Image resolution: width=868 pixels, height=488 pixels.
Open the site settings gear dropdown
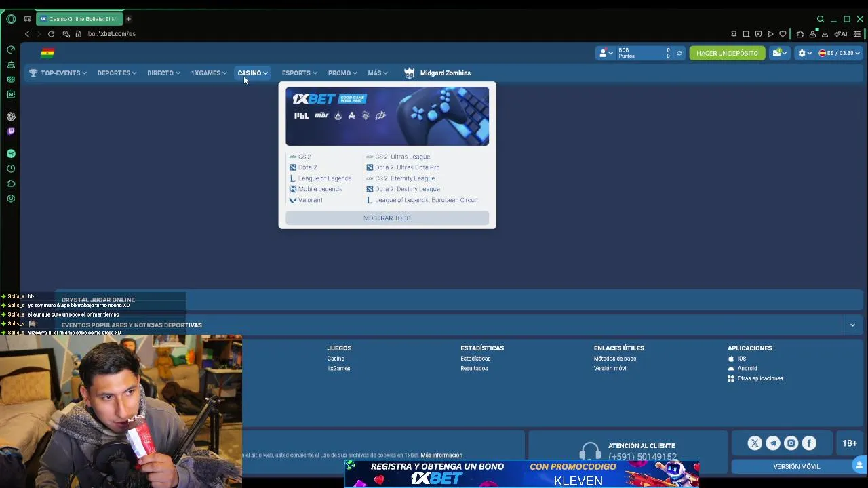pyautogui.click(x=805, y=53)
